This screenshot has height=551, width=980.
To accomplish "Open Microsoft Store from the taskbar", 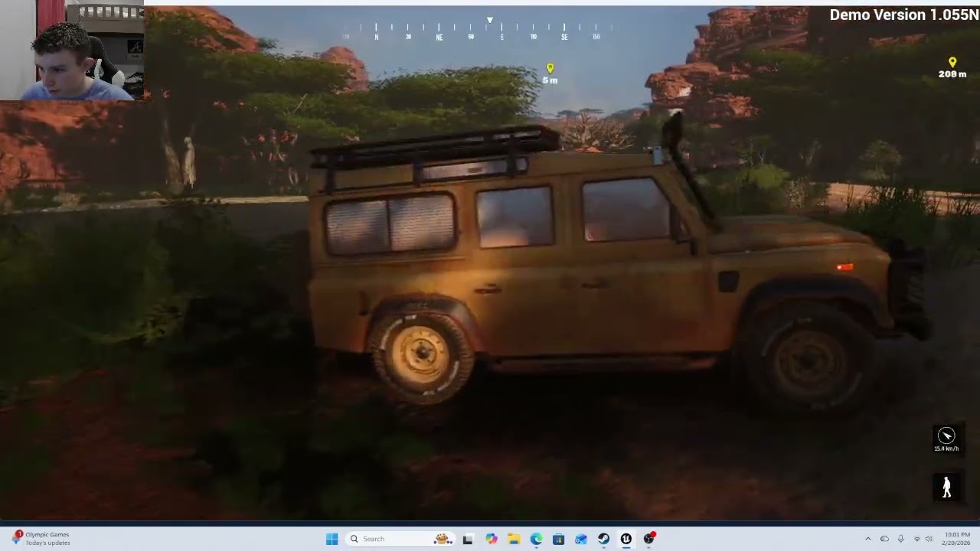I will [x=559, y=539].
